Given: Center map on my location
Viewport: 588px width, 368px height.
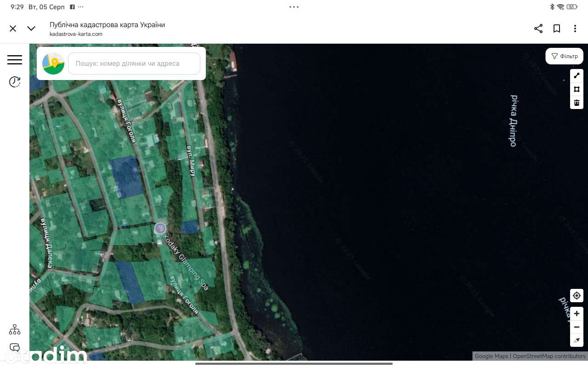Looking at the screenshot, I should pos(577,296).
